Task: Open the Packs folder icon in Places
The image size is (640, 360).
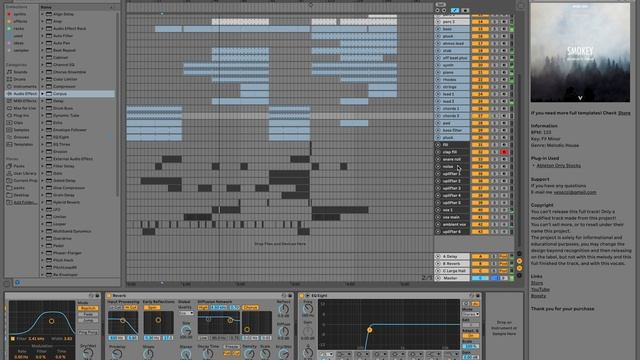Action: [x=9, y=166]
